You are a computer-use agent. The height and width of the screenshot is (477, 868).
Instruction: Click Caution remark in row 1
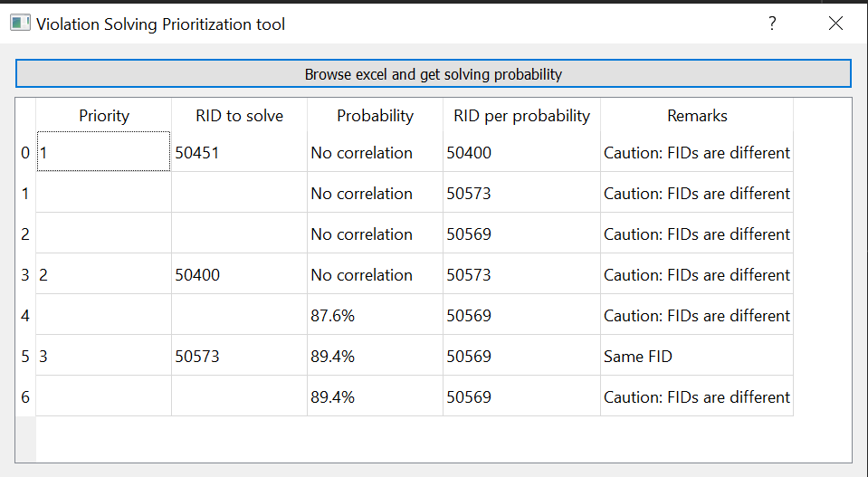(x=697, y=193)
